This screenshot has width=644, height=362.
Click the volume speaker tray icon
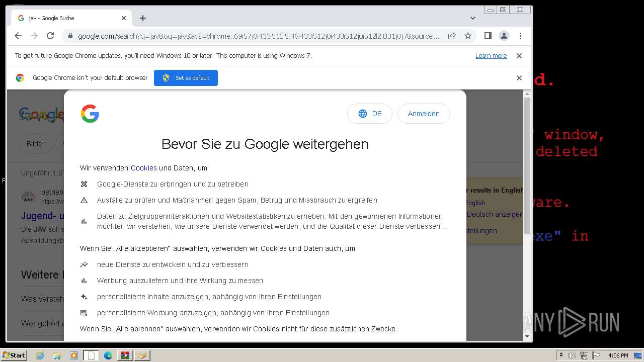coord(572,355)
